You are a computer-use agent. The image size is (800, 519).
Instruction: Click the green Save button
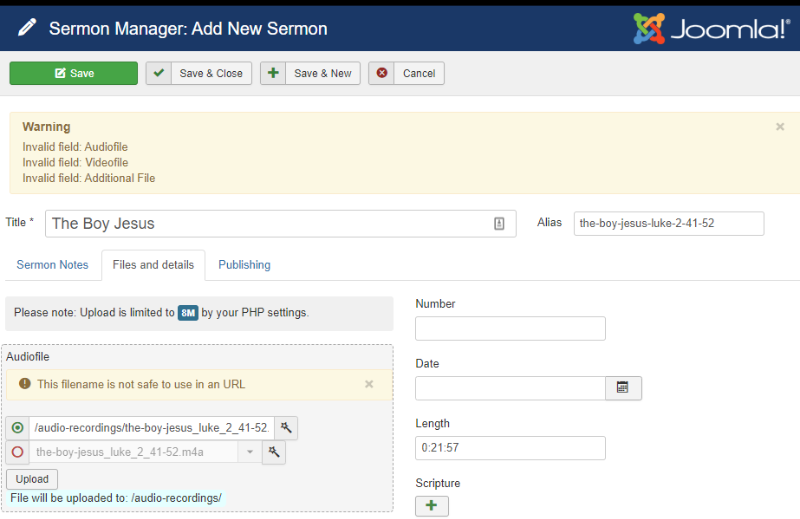[x=73, y=73]
